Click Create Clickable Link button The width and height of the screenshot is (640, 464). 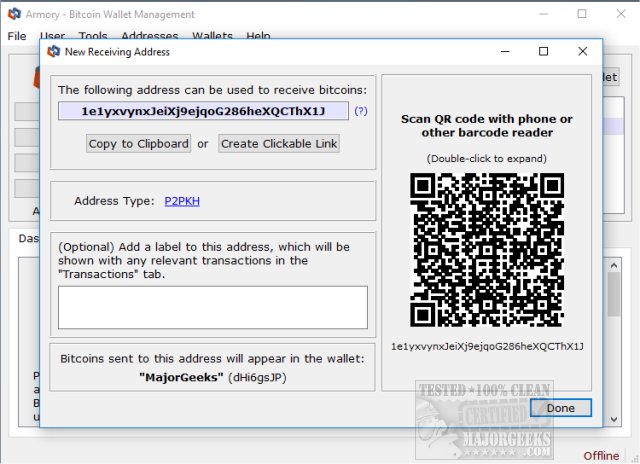pos(279,144)
